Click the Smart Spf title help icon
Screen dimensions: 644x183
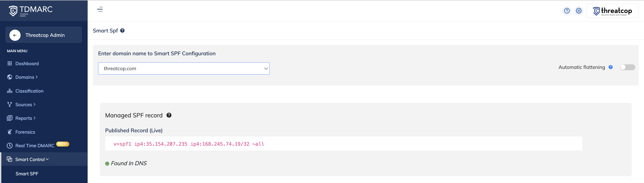(122, 30)
